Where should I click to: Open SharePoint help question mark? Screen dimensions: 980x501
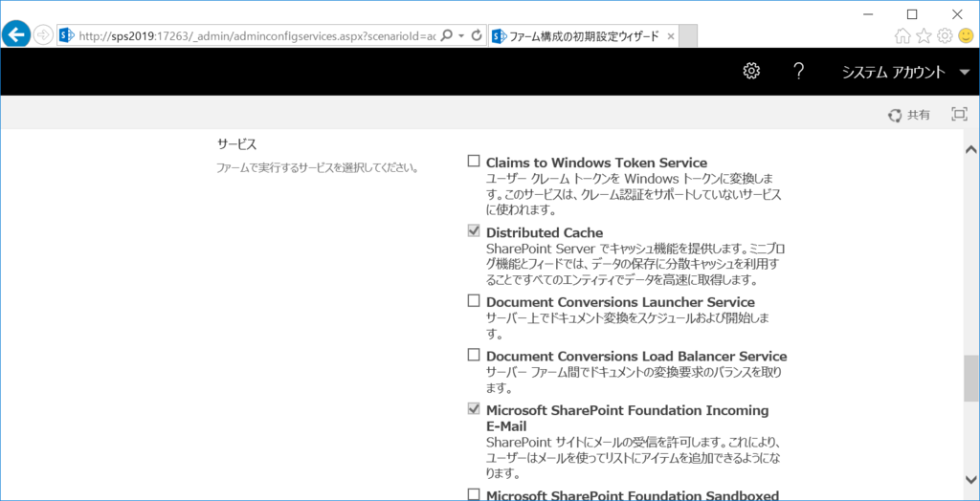(x=797, y=71)
